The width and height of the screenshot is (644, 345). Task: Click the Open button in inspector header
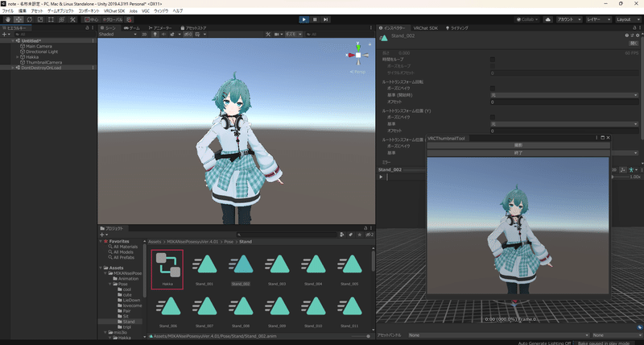click(x=634, y=44)
